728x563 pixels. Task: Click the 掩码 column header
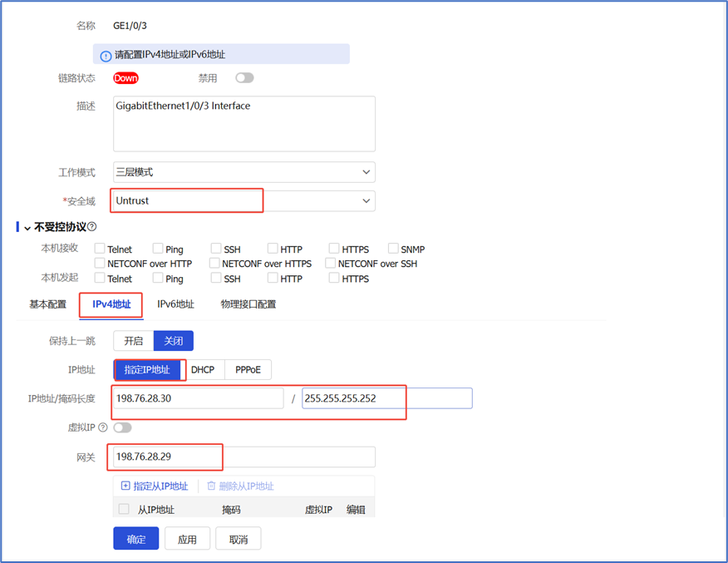231,510
